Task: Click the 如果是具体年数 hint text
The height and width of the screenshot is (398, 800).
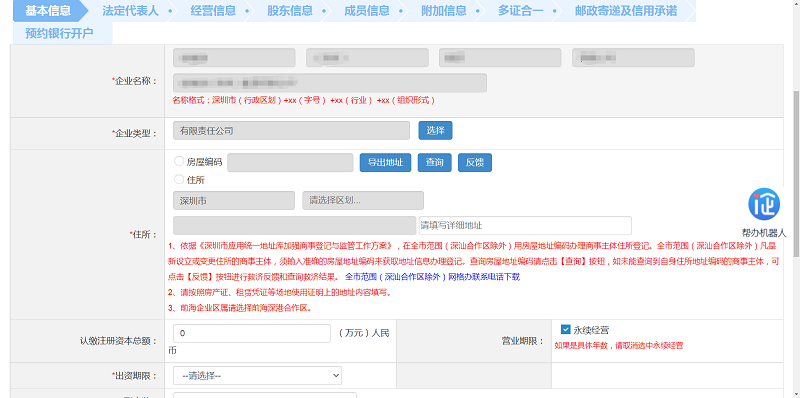Action: click(618, 345)
